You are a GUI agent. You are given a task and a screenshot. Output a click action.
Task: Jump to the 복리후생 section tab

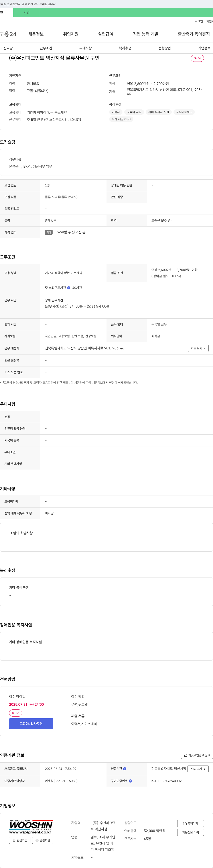point(125,48)
